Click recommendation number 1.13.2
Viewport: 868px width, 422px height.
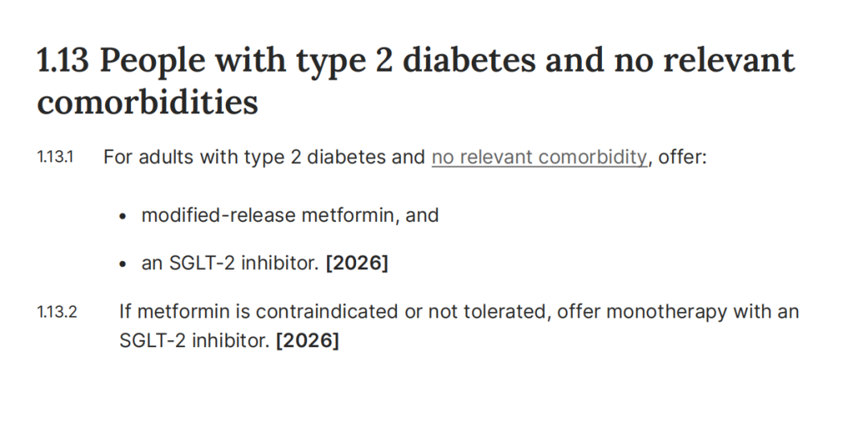(57, 312)
